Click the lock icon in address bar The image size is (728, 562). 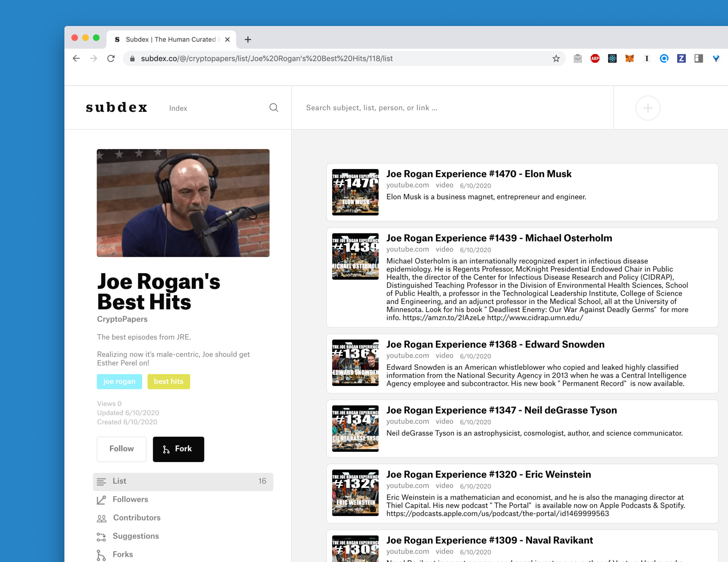point(132,58)
